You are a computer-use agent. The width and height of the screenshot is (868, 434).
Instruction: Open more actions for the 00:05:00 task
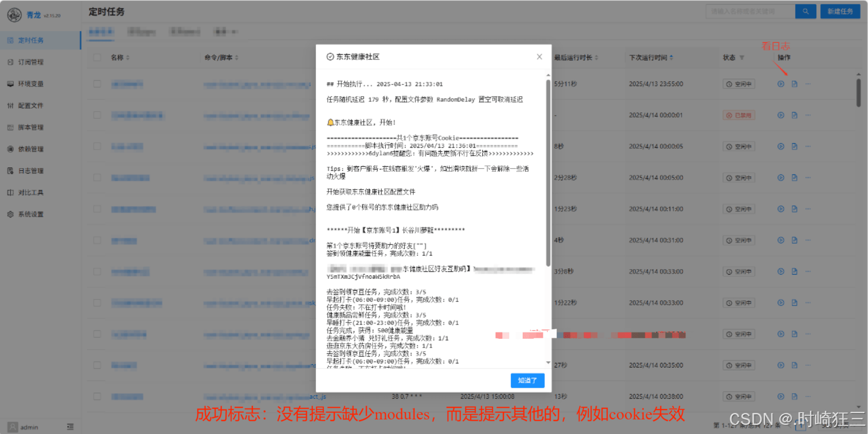click(x=808, y=178)
